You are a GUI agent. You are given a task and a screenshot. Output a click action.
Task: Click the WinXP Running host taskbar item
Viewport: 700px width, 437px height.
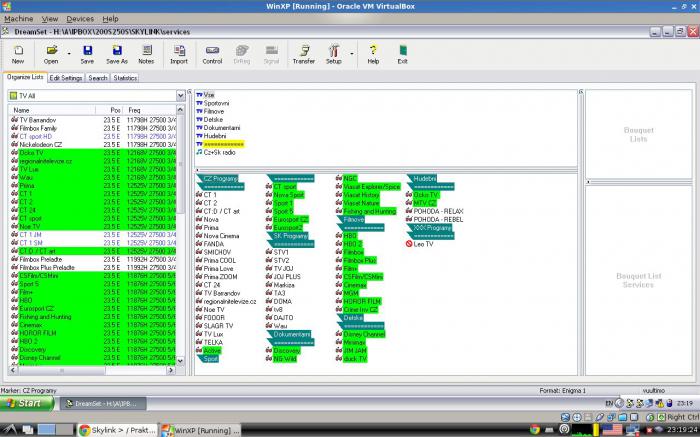coord(201,430)
